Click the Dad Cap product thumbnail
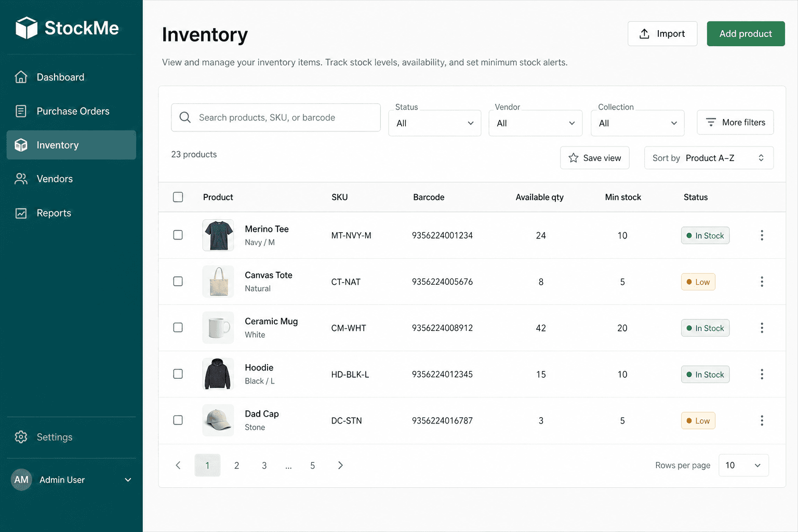The width and height of the screenshot is (798, 532). coord(218,420)
